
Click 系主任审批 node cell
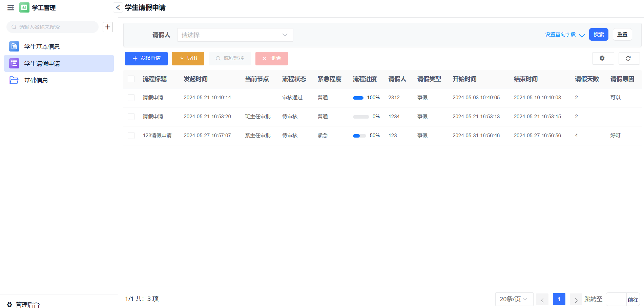(258, 136)
